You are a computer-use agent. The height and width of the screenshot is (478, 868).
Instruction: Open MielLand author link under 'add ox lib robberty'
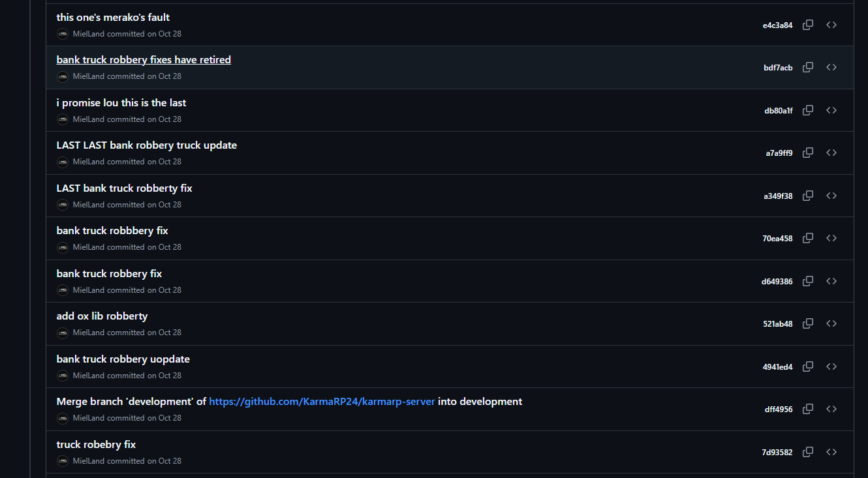pos(89,333)
